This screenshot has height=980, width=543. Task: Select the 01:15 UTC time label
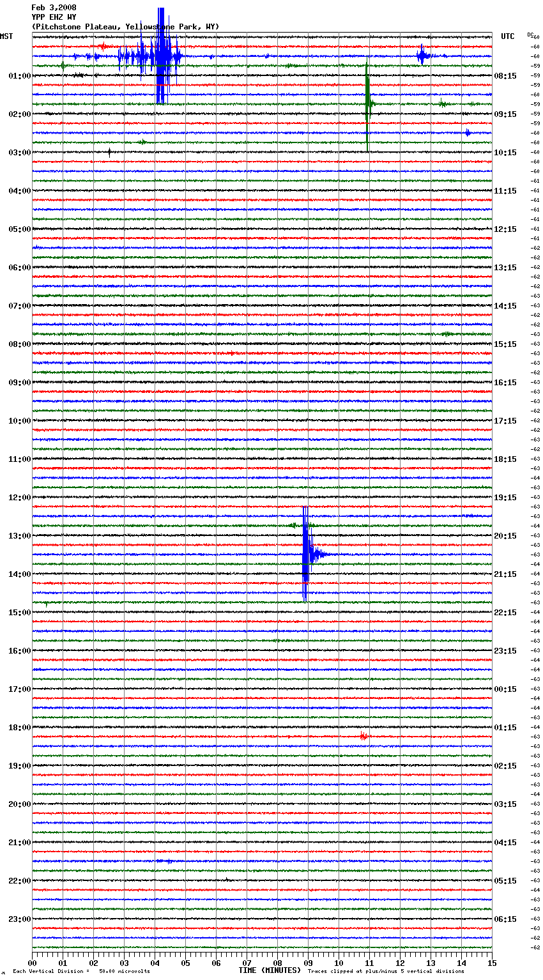tap(505, 728)
